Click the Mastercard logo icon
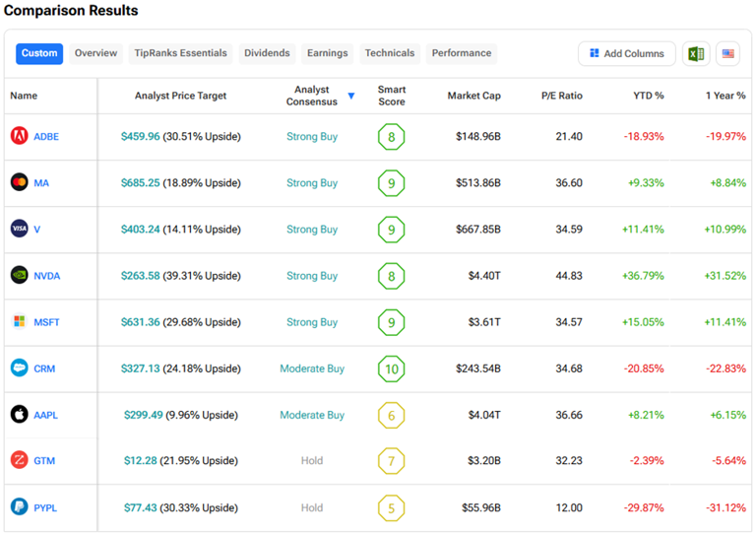Screen dimensions: 756x535 19,182
